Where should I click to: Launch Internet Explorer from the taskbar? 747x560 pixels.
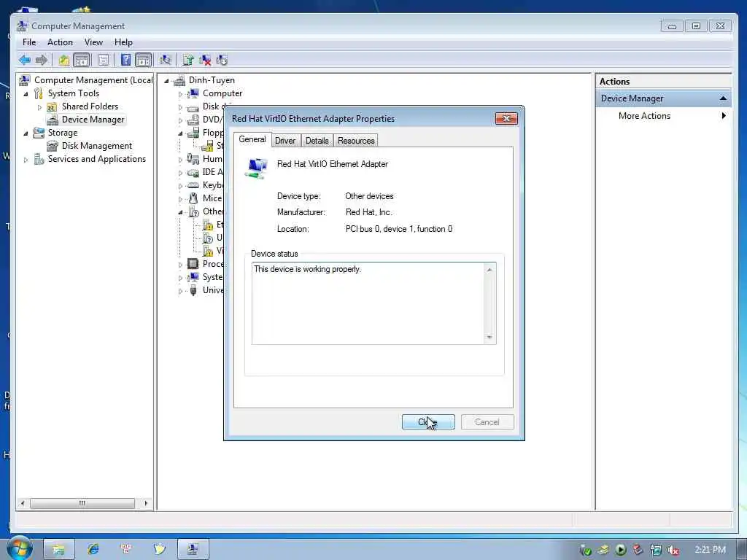coord(93,549)
